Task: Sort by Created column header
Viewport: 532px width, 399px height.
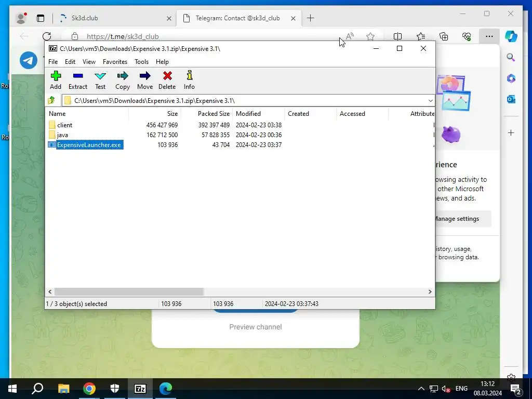Action: (x=311, y=114)
